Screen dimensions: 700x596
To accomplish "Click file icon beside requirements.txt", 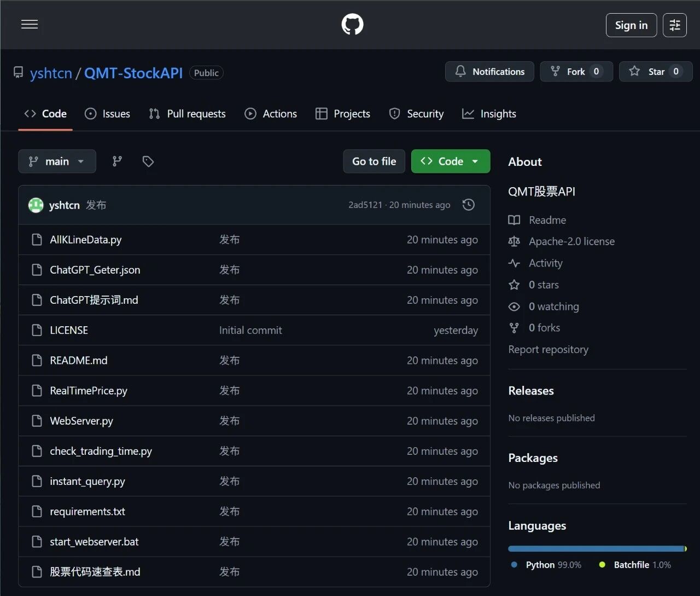I will (x=37, y=512).
